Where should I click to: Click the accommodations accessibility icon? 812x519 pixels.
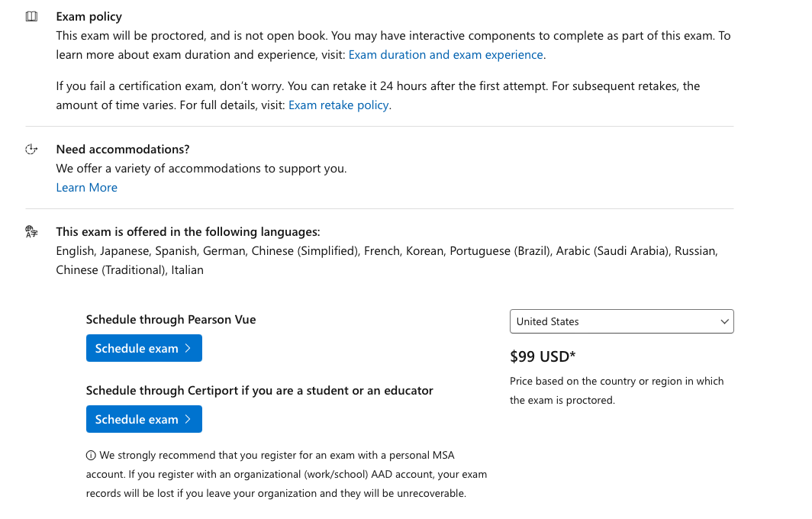[x=31, y=149]
